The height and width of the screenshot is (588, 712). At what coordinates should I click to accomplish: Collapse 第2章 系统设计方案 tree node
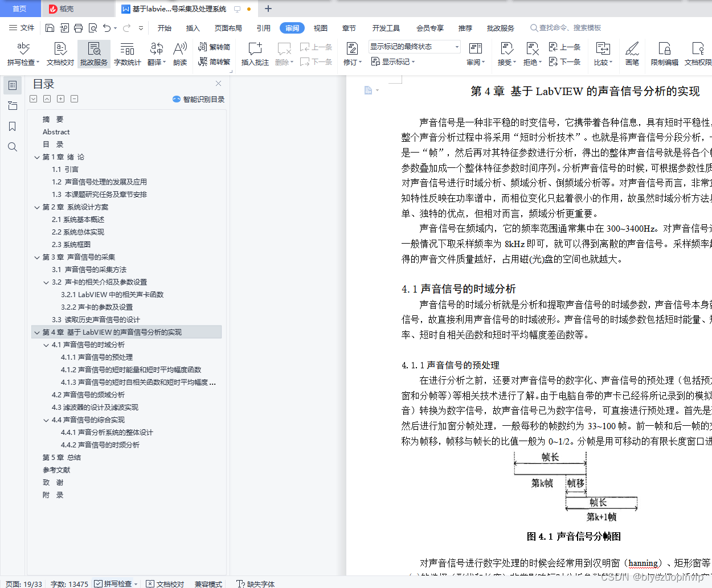tap(37, 207)
